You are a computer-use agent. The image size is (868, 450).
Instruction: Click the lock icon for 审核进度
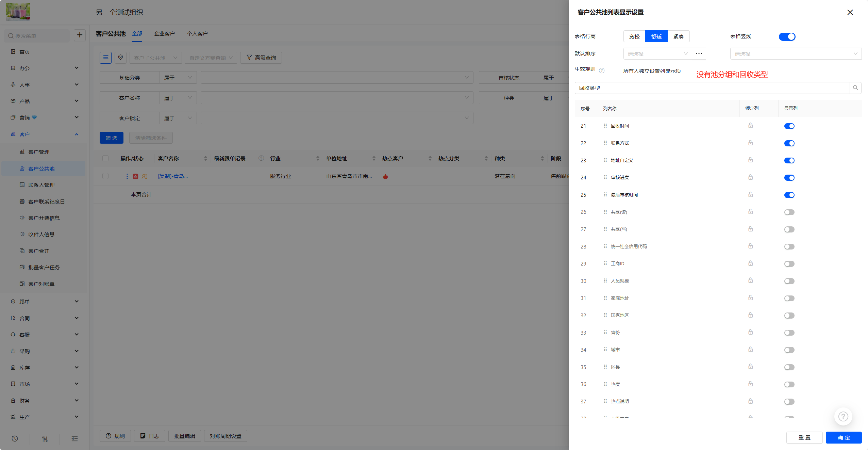(750, 177)
